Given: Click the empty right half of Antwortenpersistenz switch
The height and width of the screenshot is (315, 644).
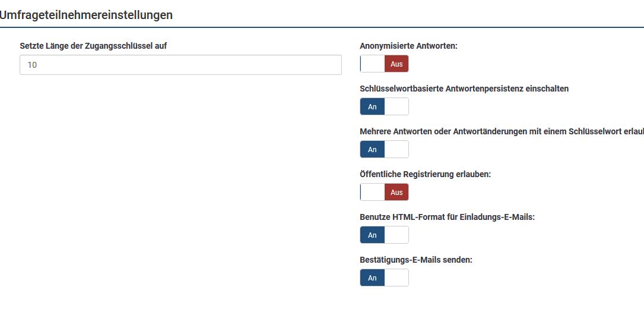Looking at the screenshot, I should coord(396,107).
